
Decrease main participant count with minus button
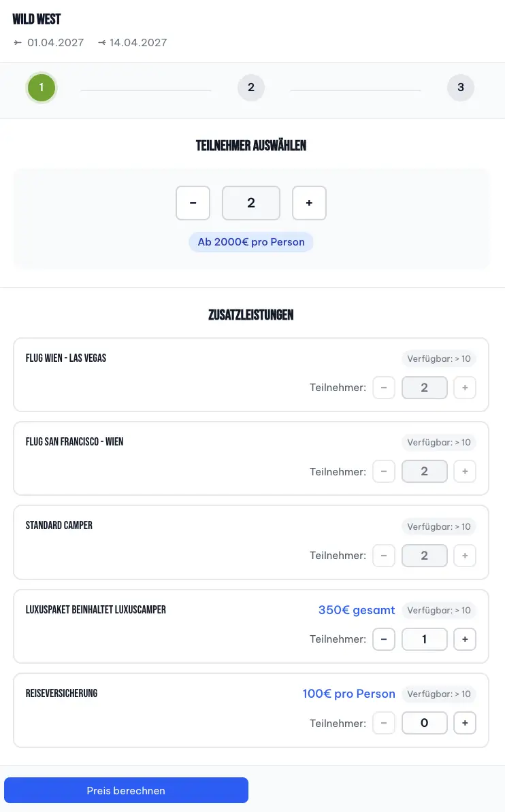pyautogui.click(x=193, y=203)
